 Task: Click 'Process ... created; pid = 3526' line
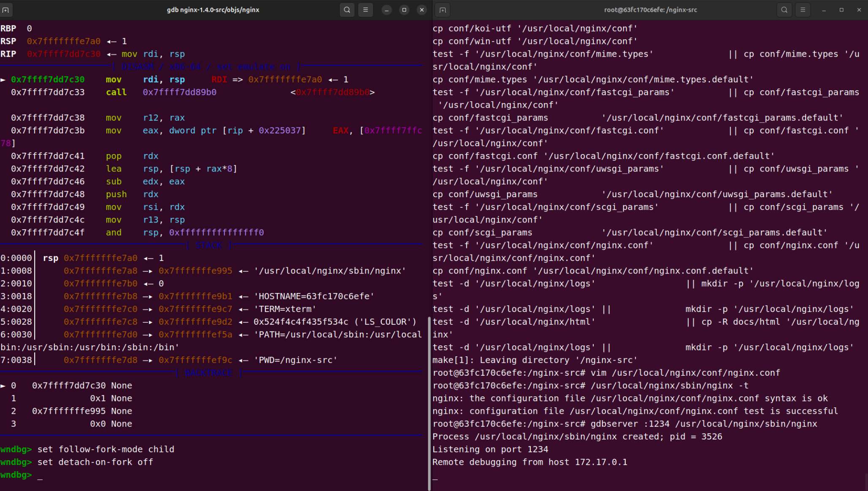[x=577, y=437]
